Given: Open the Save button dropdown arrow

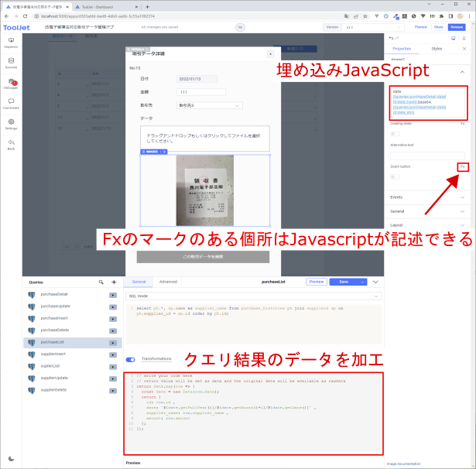Looking at the screenshot, I should point(362,282).
